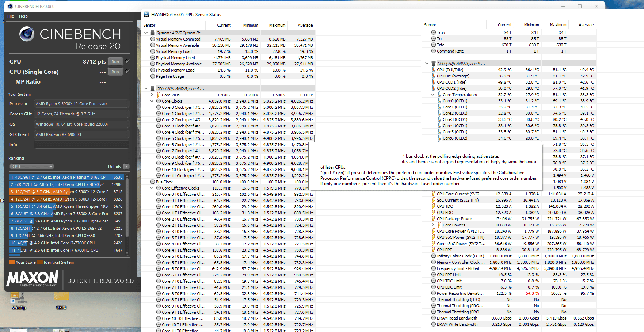Click the clock icon beside Virtual Memory Commited
This screenshot has width=644, height=332.
pos(153,39)
